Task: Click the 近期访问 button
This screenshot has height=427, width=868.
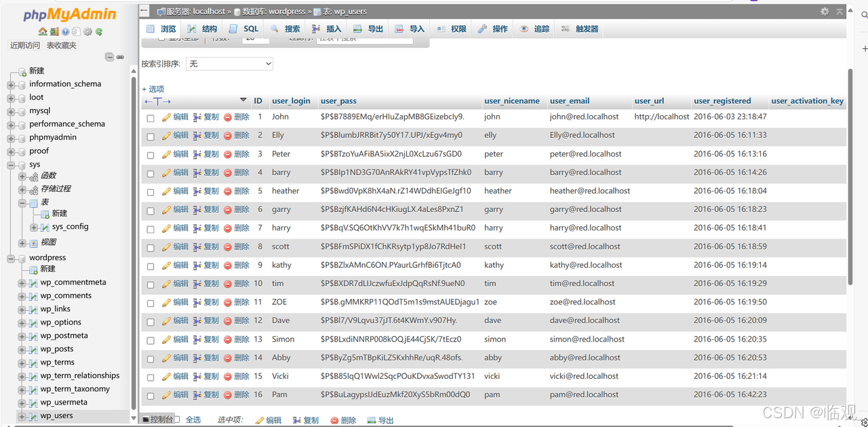Action: [25, 45]
